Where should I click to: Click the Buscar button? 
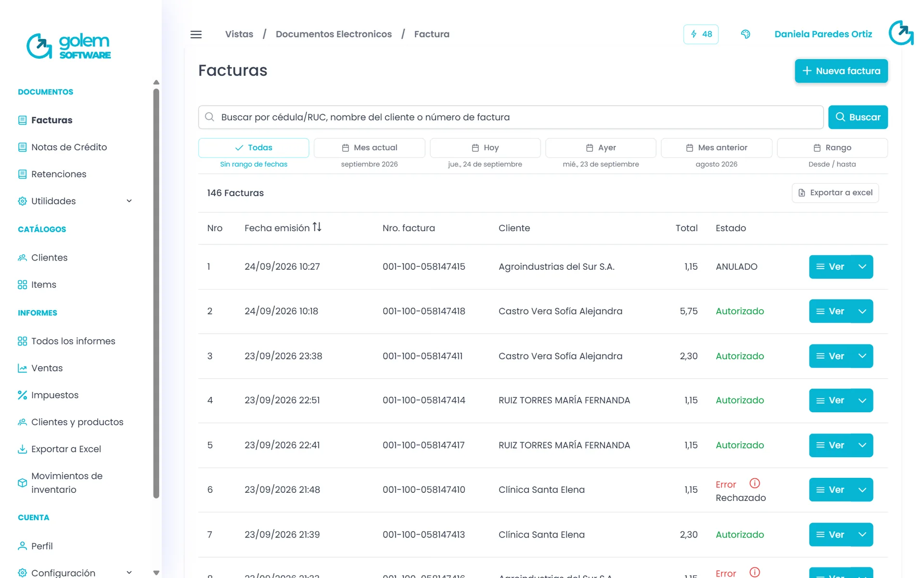point(858,117)
